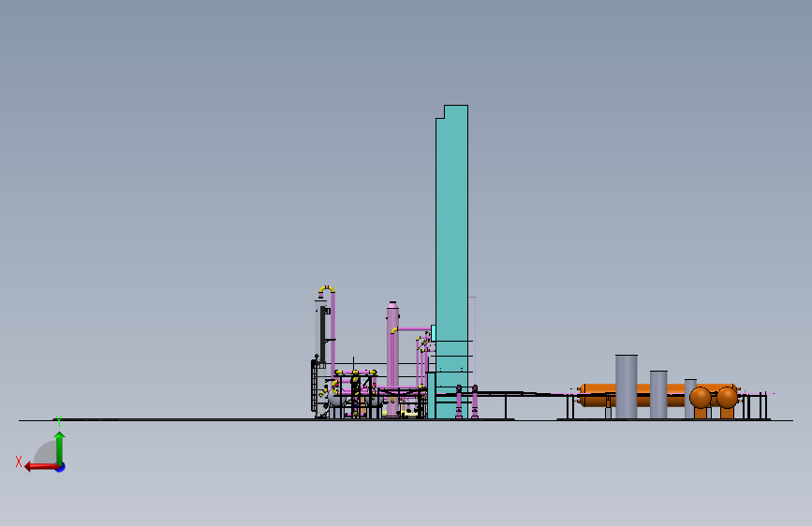Screen dimensions: 812x526
Task: Click the red X label beside triad
Action: coord(19,461)
